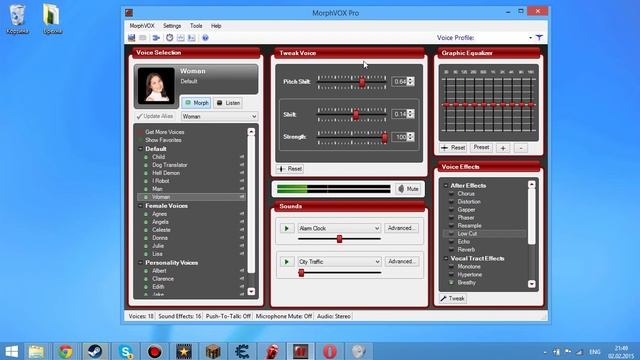Toggle the Echo effect
The width and height of the screenshot is (640, 360).
[451, 242]
